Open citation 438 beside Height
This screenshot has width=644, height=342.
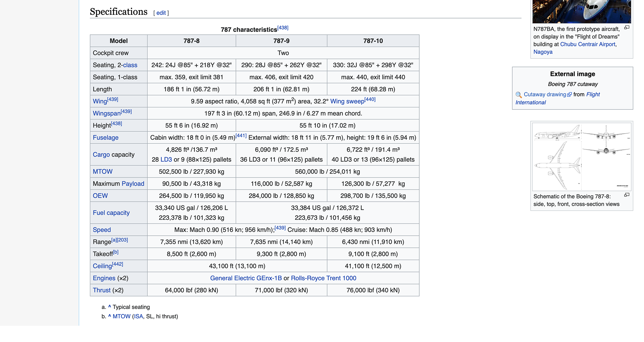116,124
